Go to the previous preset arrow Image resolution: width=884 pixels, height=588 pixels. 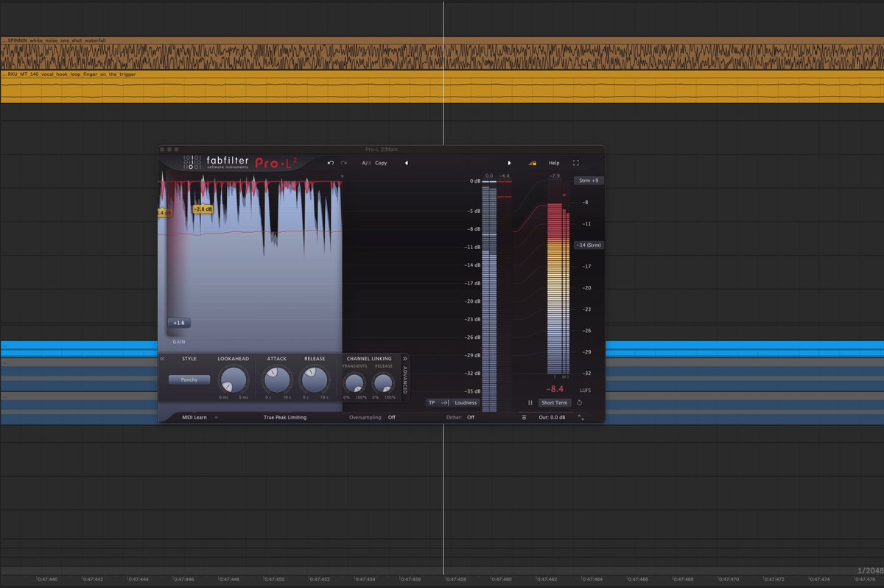[x=406, y=163]
